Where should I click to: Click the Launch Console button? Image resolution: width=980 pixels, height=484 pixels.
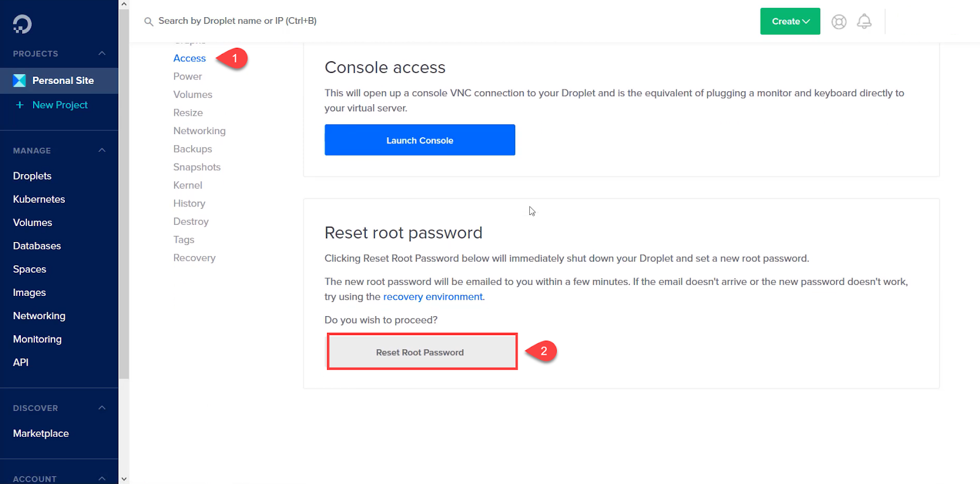tap(420, 140)
